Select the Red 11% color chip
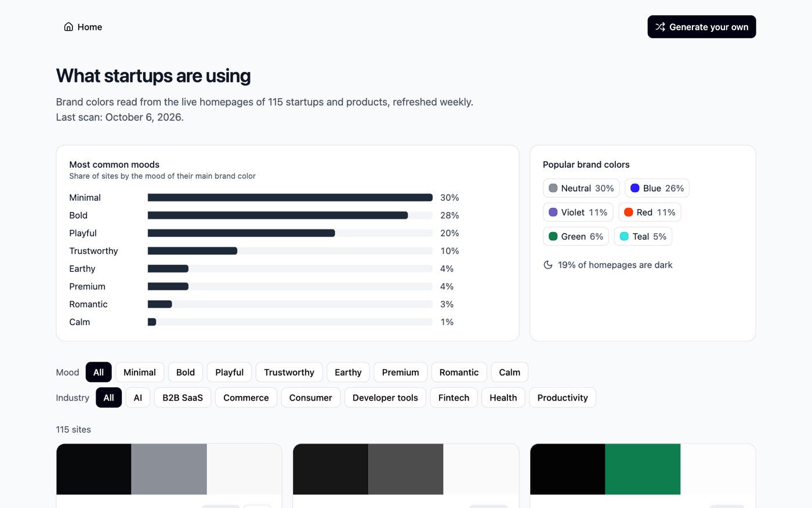This screenshot has width=812, height=508. click(650, 212)
